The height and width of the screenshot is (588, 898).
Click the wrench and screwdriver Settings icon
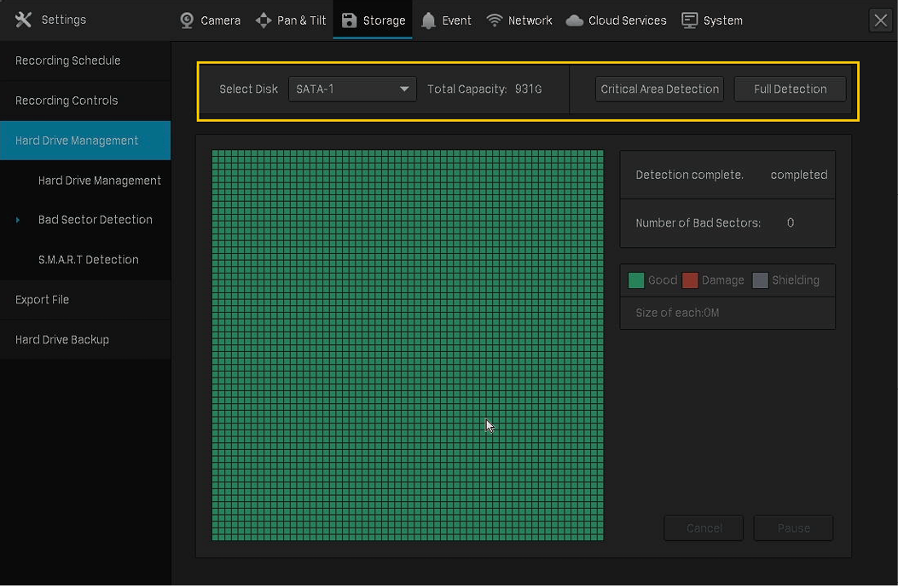coord(24,20)
